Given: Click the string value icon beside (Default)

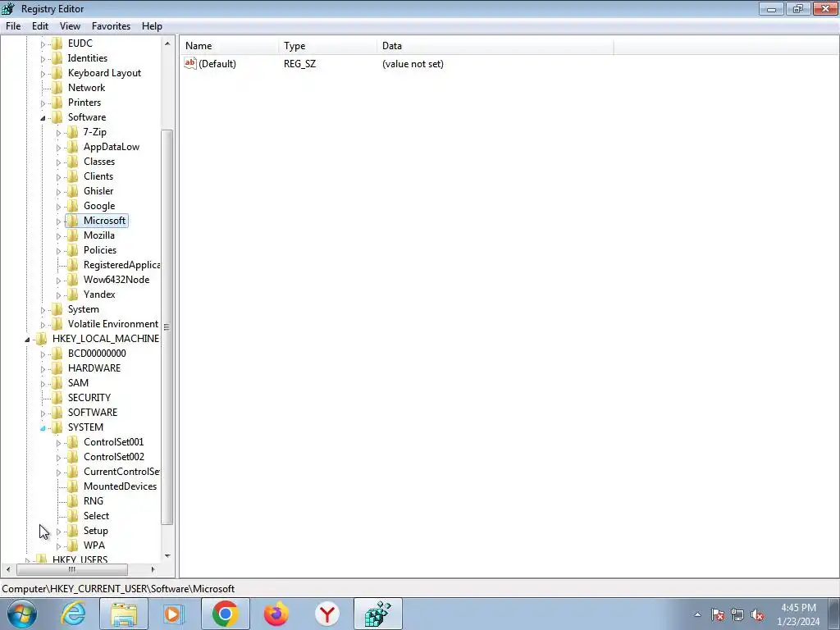Looking at the screenshot, I should [x=189, y=63].
